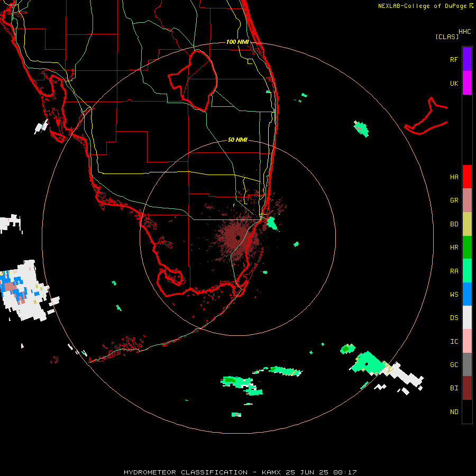
Task: Click the GC legend label
Action: pos(454,364)
